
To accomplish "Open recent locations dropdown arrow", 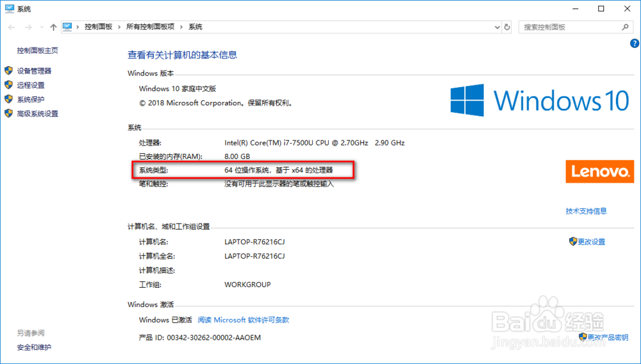I will 42,27.
